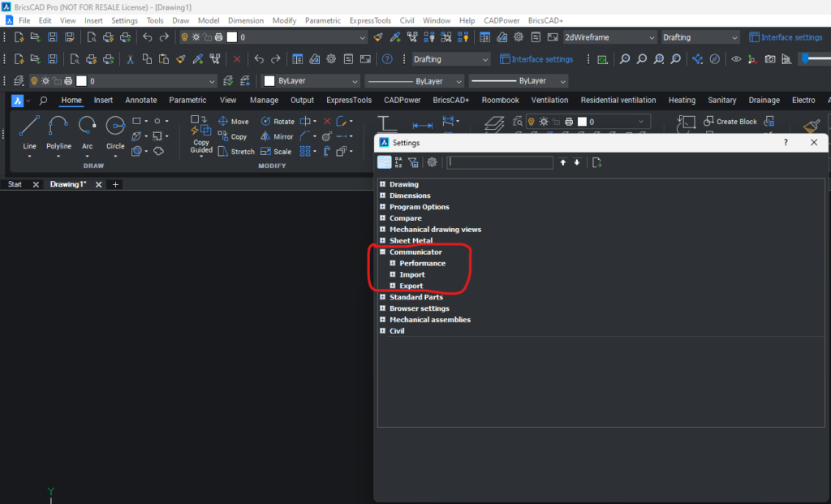831x504 pixels.
Task: Click the export settings icon in Settings dialog
Action: tap(596, 162)
